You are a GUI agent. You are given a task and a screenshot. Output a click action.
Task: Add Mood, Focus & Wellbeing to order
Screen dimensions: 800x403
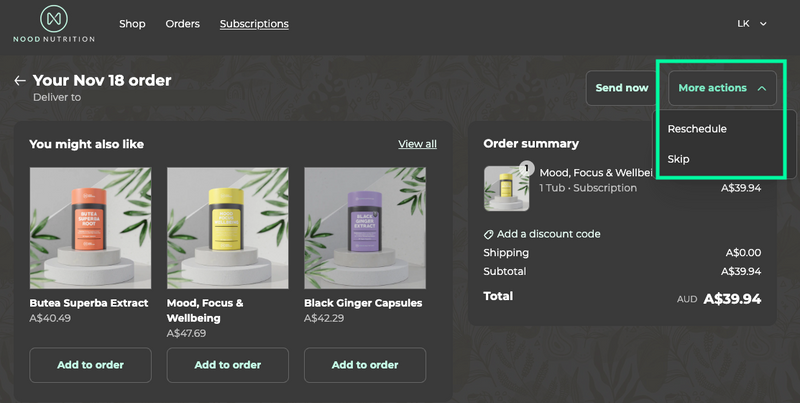pos(227,365)
